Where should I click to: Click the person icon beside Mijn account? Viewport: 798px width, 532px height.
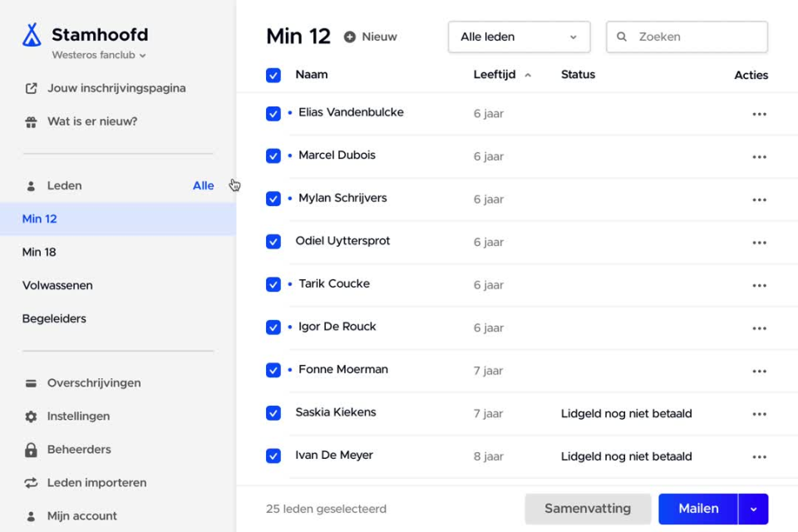coord(31,516)
